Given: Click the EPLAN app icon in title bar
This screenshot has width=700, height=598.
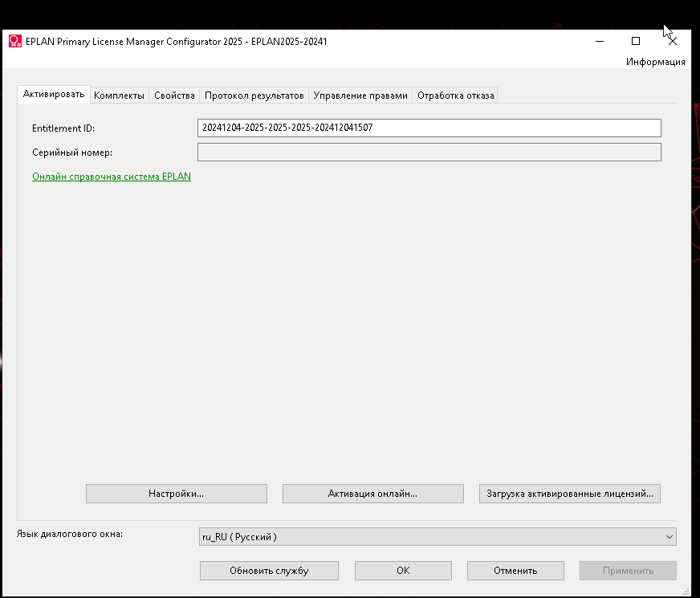Looking at the screenshot, I should 14,42.
